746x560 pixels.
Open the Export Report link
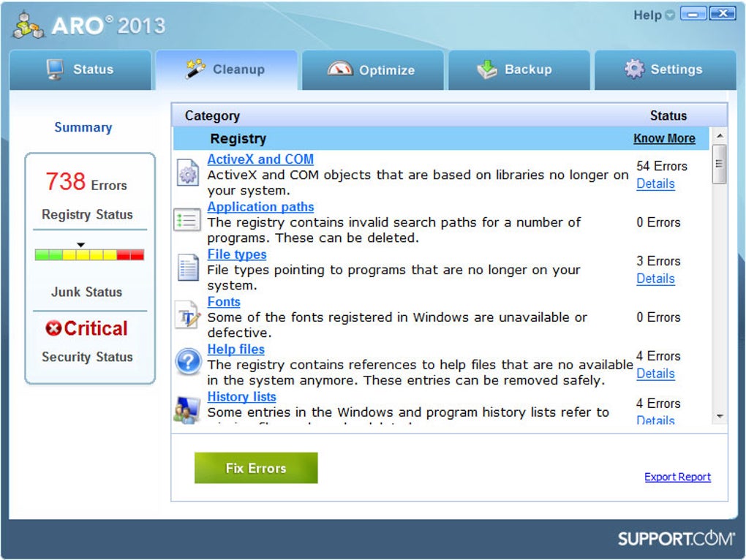tap(677, 477)
